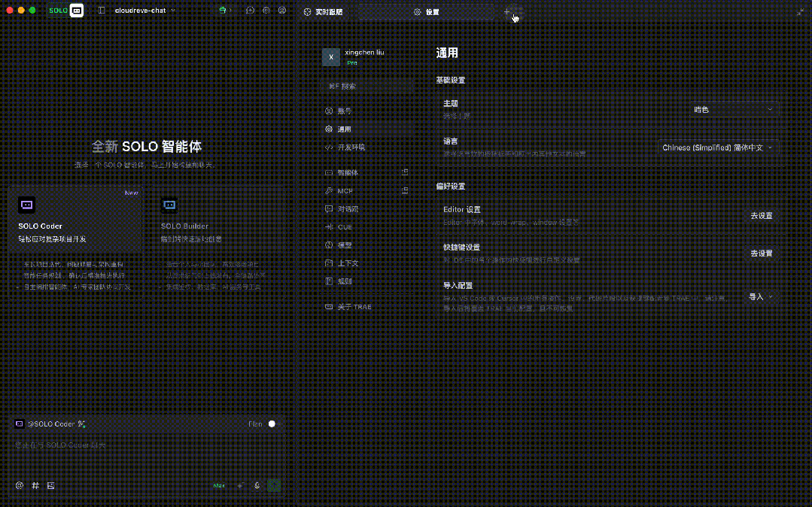812x507 pixels.
Task: Toggle the Plan switch
Action: pos(275,424)
